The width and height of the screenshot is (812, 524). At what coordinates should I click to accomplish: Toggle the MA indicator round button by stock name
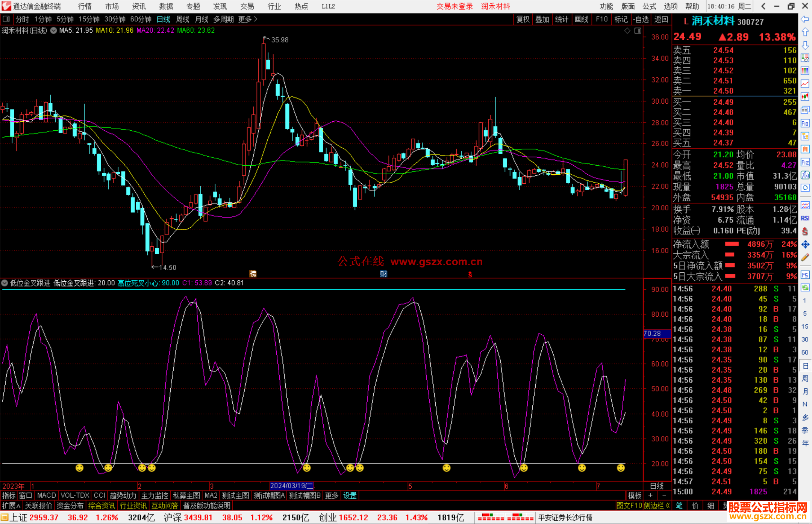[x=54, y=30]
